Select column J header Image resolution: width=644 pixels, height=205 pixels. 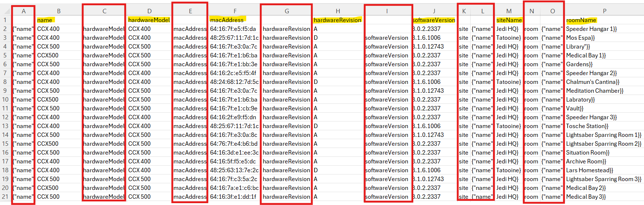coord(434,11)
